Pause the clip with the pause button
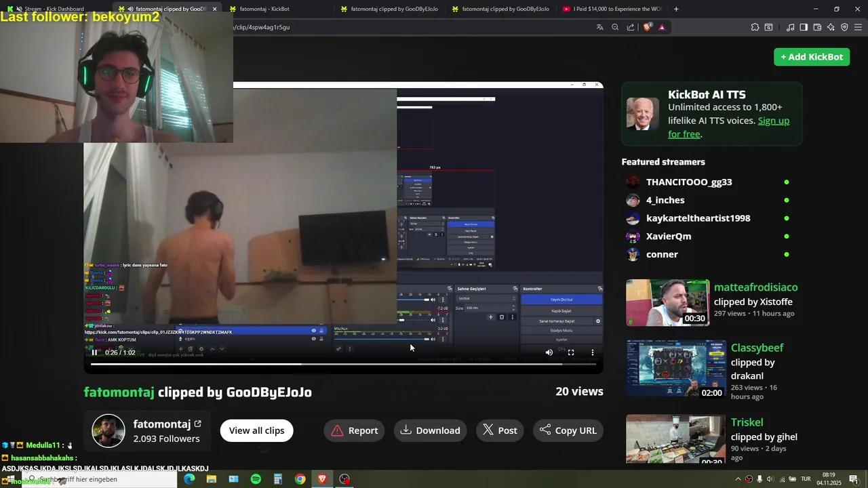 (x=94, y=352)
